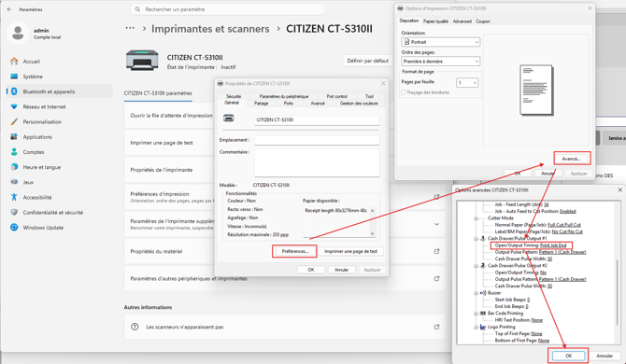Select the Système monitor icon
The width and height of the screenshot is (626, 364).
pos(14,77)
